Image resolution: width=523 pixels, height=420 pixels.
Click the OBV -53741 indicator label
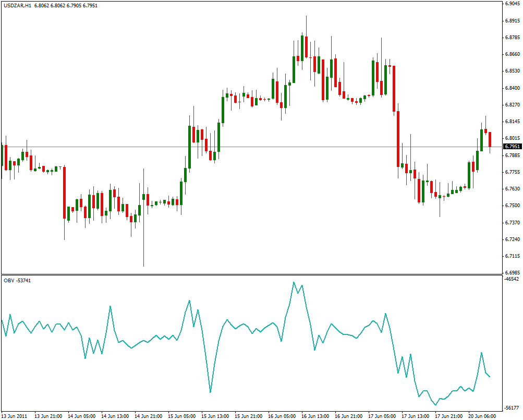point(17,281)
